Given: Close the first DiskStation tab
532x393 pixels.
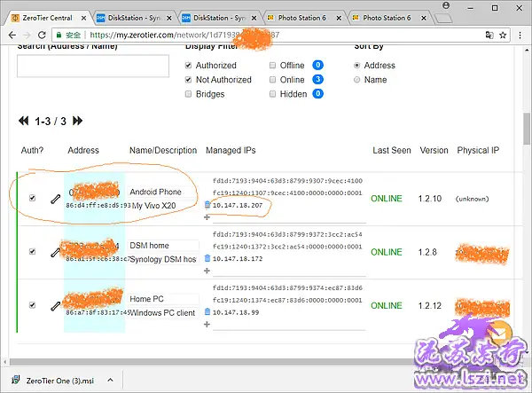Looking at the screenshot, I should pyautogui.click(x=169, y=18).
